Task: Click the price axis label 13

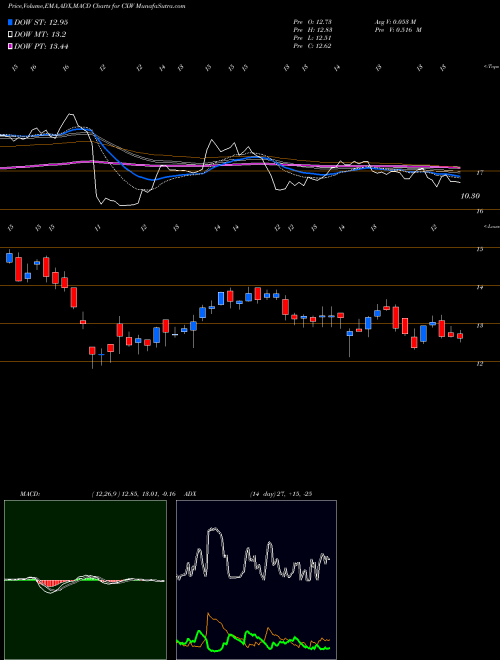Action: point(480,325)
